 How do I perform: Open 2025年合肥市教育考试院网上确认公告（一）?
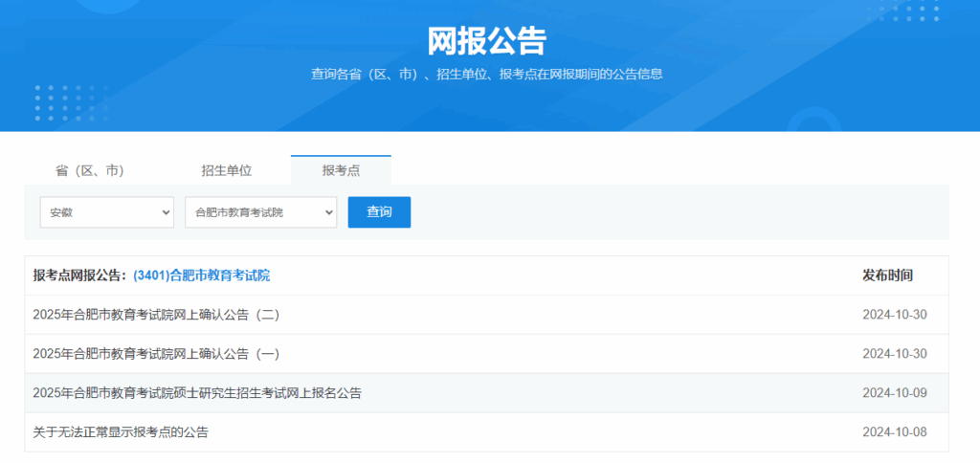click(x=156, y=354)
